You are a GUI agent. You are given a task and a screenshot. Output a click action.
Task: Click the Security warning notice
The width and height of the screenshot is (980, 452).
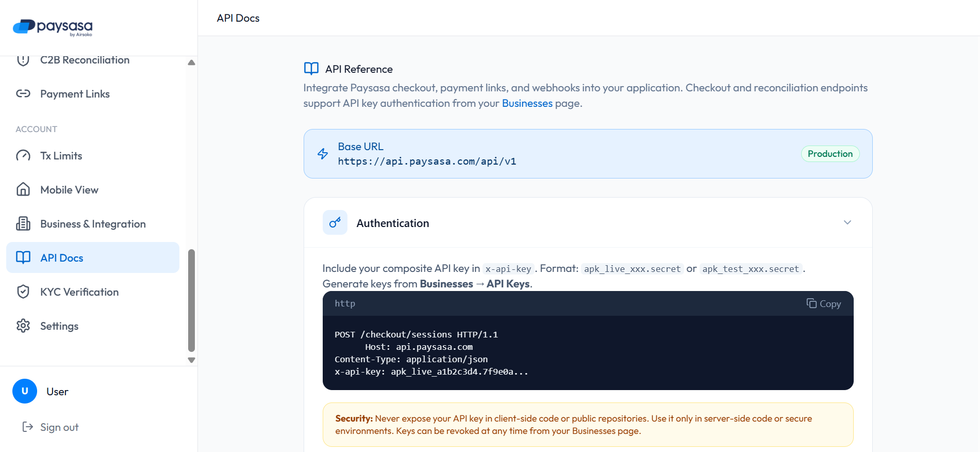[x=588, y=425]
